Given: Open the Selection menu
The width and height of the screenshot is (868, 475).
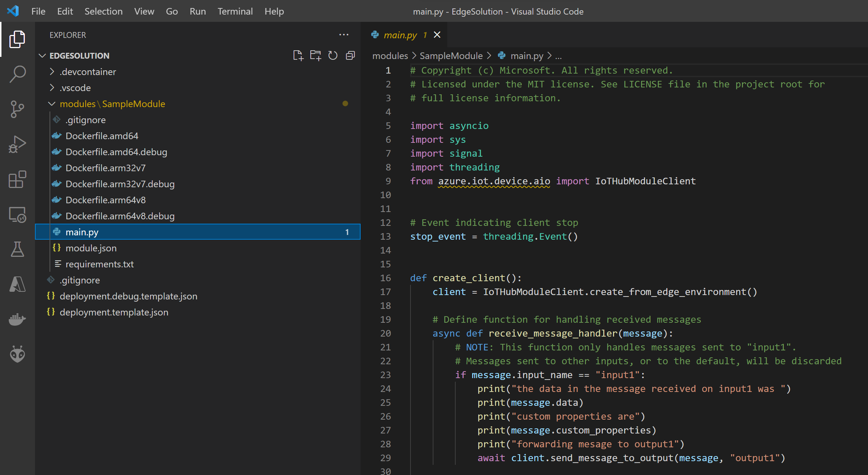Looking at the screenshot, I should (103, 11).
